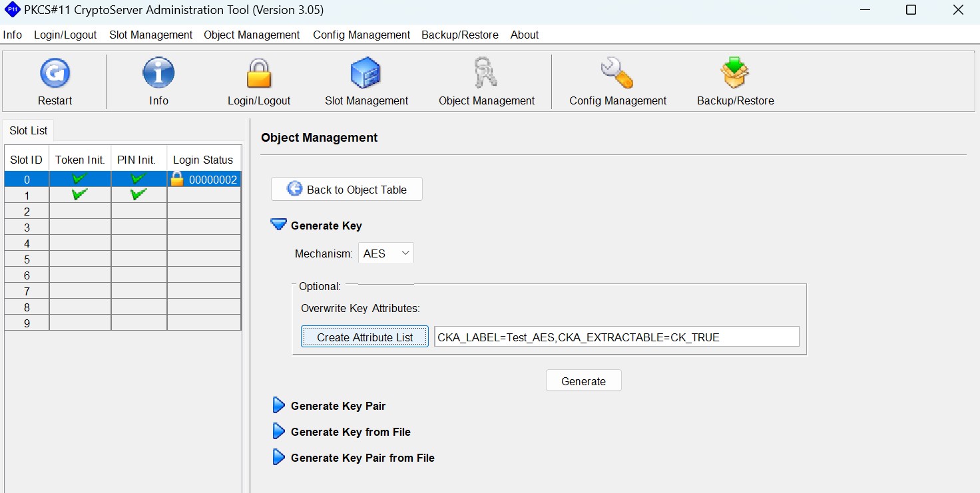Click the Token Init. column header
The height and width of the screenshot is (493, 980).
(80, 160)
